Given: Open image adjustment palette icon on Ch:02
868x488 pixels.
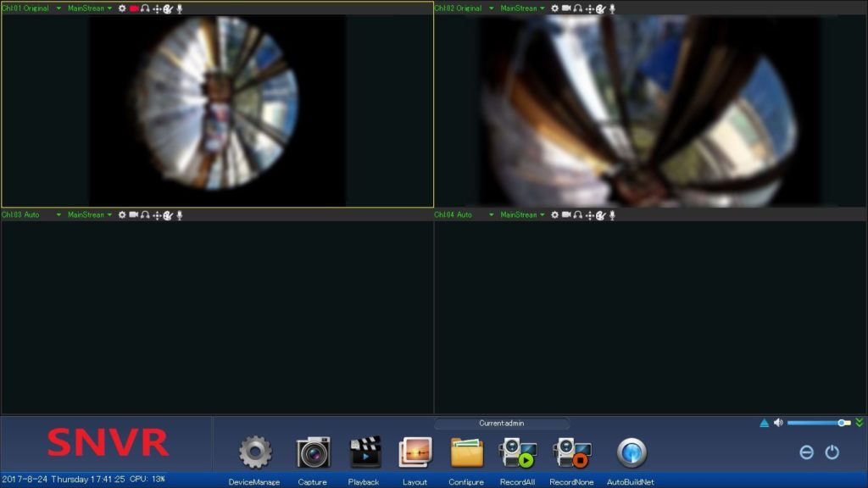Looking at the screenshot, I should coord(600,8).
